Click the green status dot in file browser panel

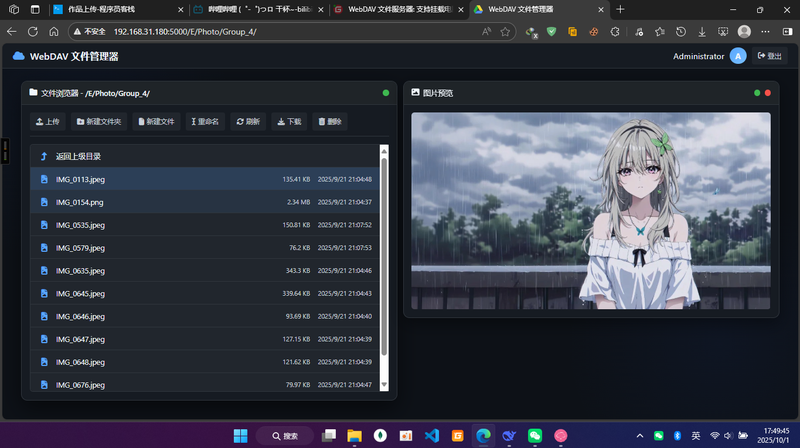coord(386,93)
